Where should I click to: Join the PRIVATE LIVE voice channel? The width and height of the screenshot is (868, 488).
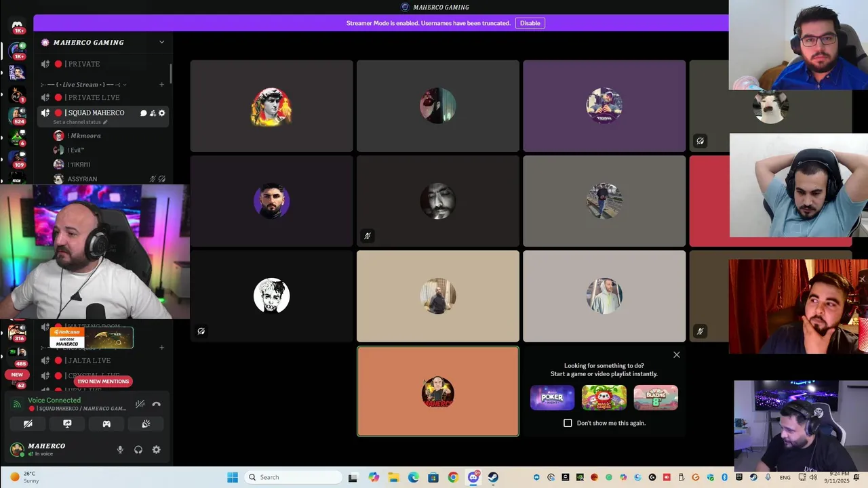102,98
